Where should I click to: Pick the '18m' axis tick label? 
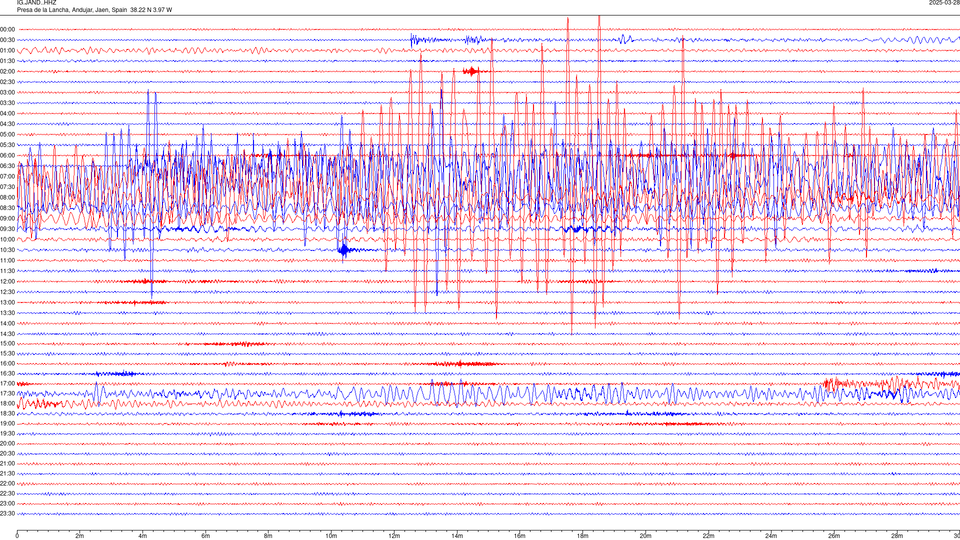tap(583, 536)
